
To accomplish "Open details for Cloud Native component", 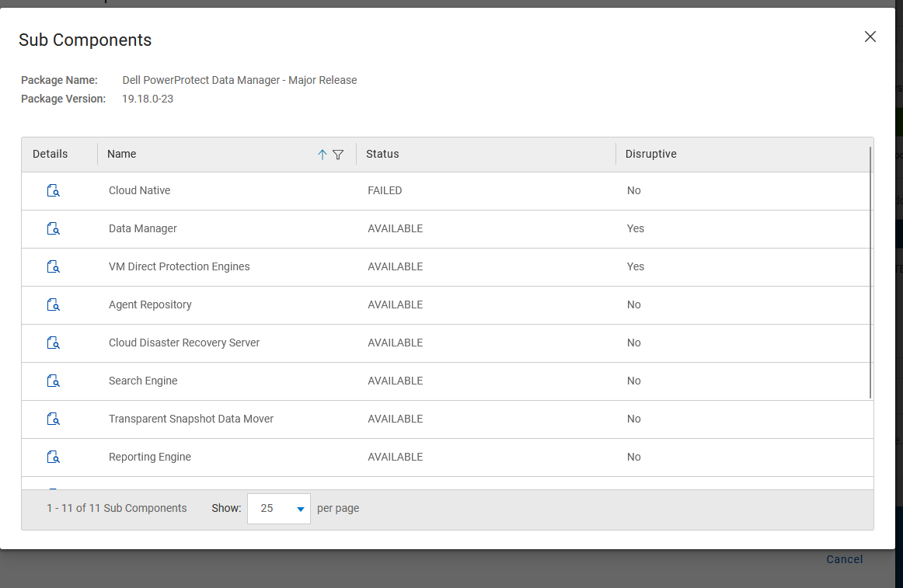I will (x=53, y=191).
